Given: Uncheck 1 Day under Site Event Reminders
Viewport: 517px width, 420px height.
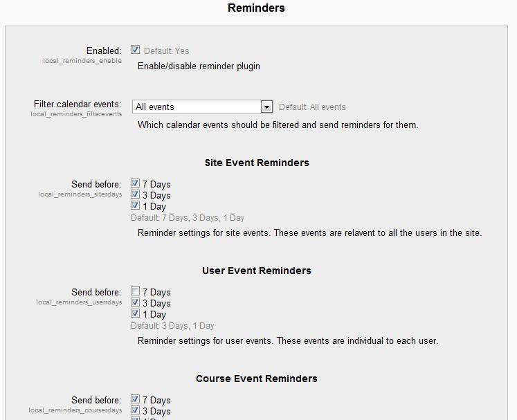Looking at the screenshot, I should tap(136, 206).
